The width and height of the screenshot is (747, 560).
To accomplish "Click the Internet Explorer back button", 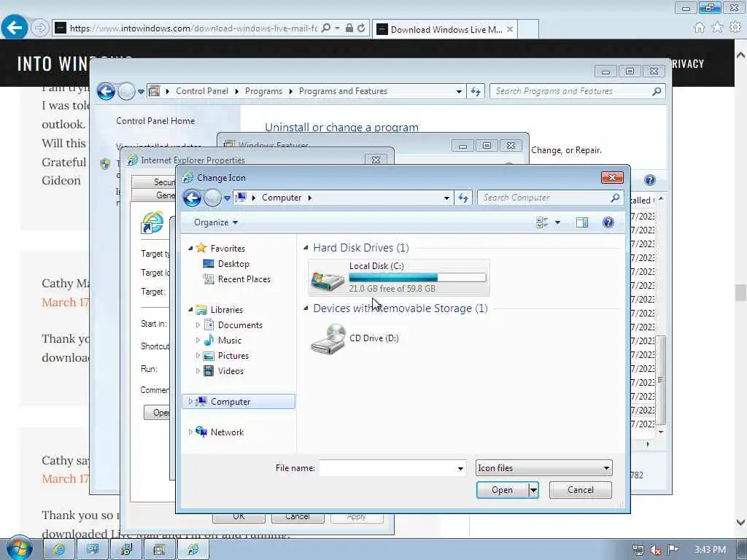I will [15, 28].
